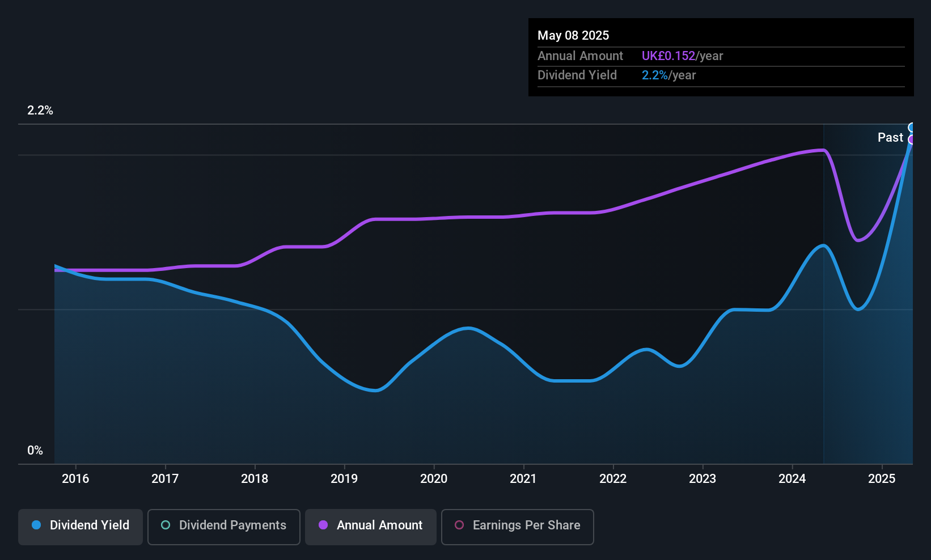The width and height of the screenshot is (931, 560).
Task: Pick 2019 on the time axis
Action: tap(344, 479)
